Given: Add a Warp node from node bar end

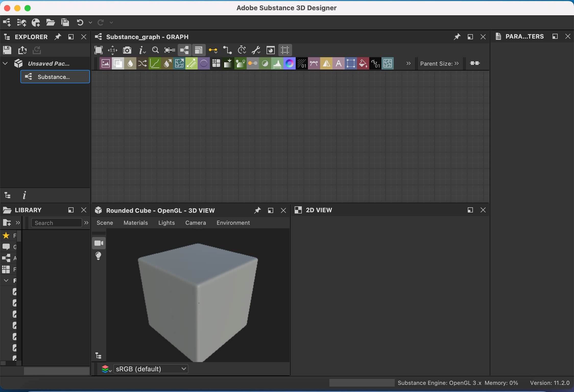Looking at the screenshot, I should coord(387,63).
